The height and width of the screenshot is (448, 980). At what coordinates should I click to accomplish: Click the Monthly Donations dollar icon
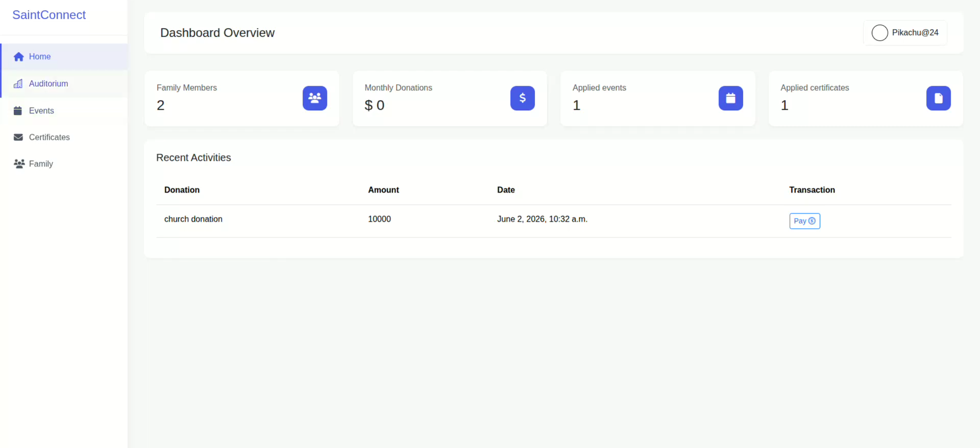[522, 98]
